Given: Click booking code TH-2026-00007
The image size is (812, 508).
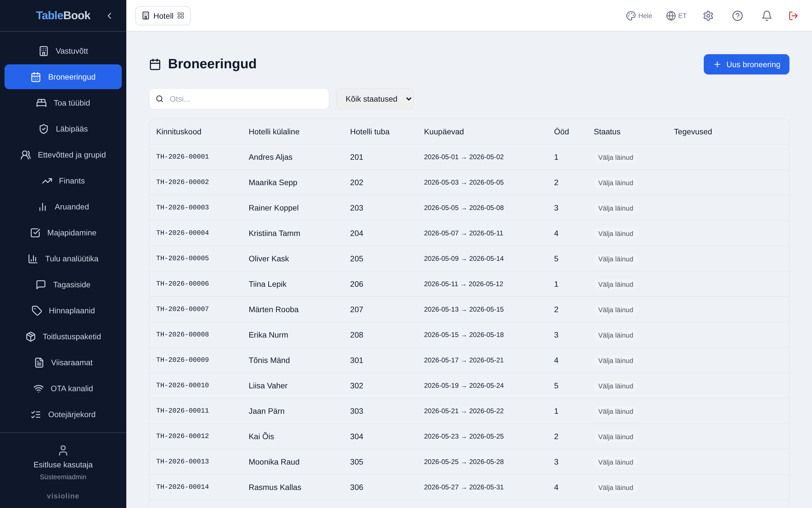Looking at the screenshot, I should (x=182, y=309).
